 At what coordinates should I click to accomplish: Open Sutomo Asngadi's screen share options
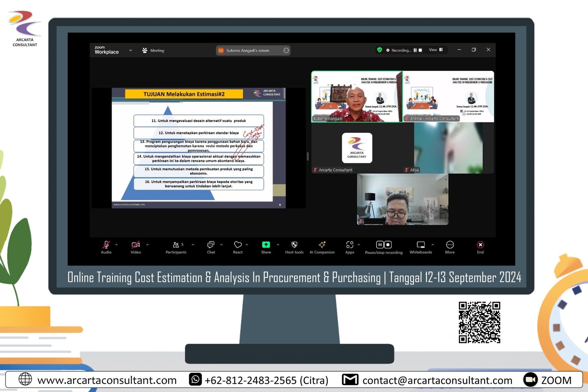coord(286,51)
